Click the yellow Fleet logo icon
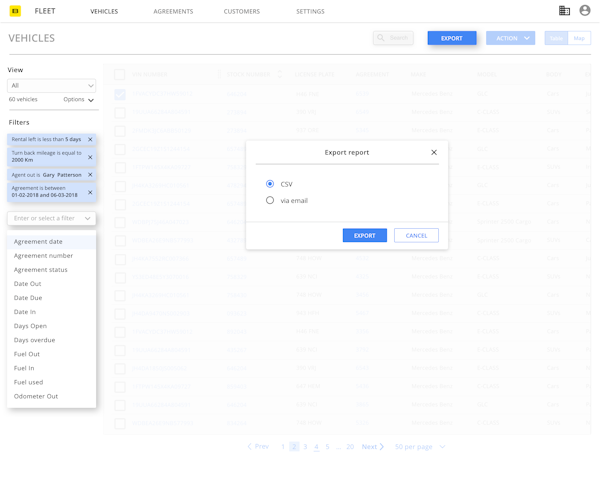 (x=15, y=11)
